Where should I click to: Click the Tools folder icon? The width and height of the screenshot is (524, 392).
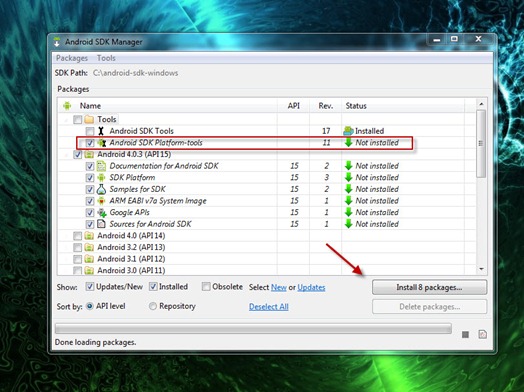pyautogui.click(x=89, y=119)
